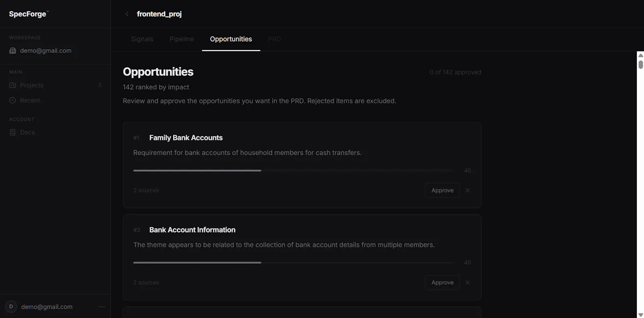Click the scrollbar down arrow
The image size is (644, 318).
pyautogui.click(x=640, y=315)
